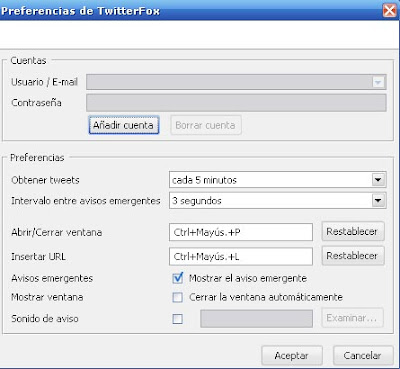Screen dimensions: 400x369
Task: Confirm settings with Aceptar
Action: point(292,356)
